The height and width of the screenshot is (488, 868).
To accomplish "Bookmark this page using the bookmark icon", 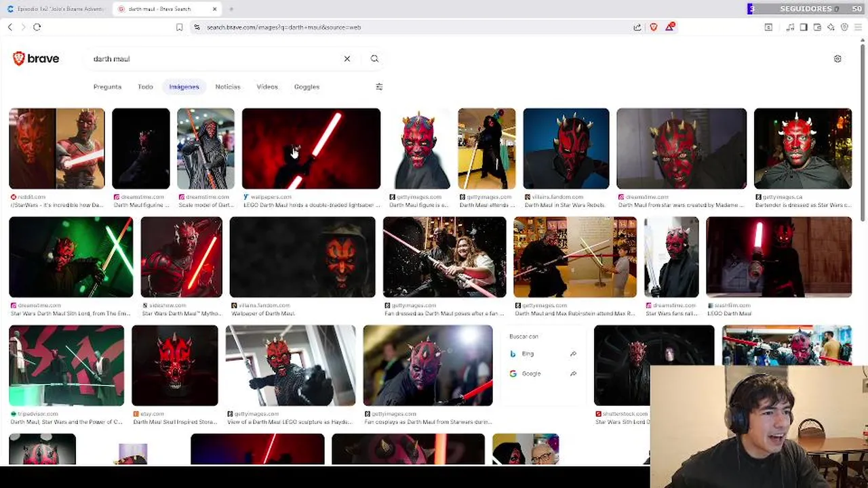I will pos(179,27).
